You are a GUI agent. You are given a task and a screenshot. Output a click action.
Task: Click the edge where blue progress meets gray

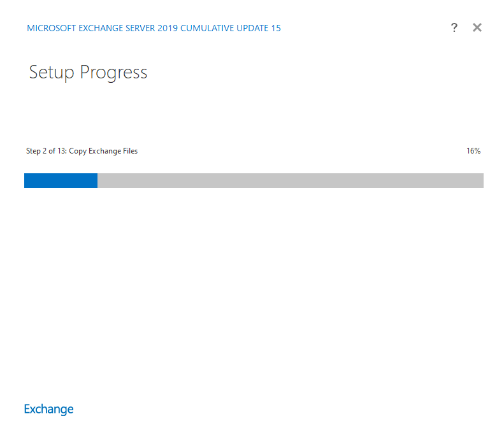click(97, 181)
